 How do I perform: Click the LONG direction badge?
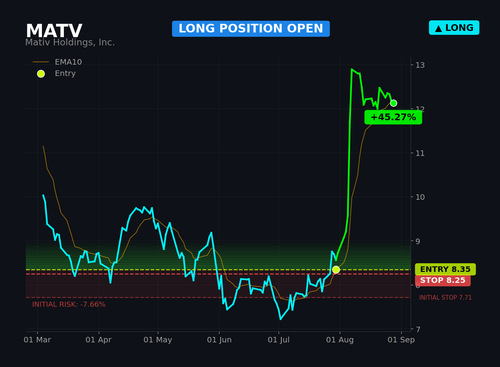454,28
